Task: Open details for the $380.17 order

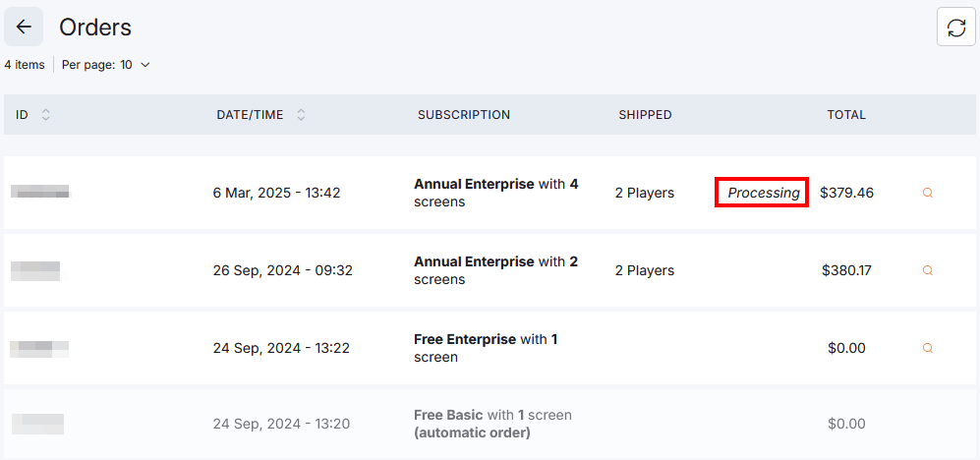Action: 927,270
